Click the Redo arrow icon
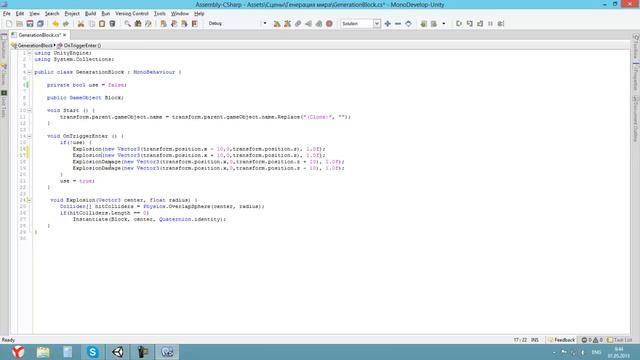Image resolution: width=640 pixels, height=360 pixels. [65, 24]
